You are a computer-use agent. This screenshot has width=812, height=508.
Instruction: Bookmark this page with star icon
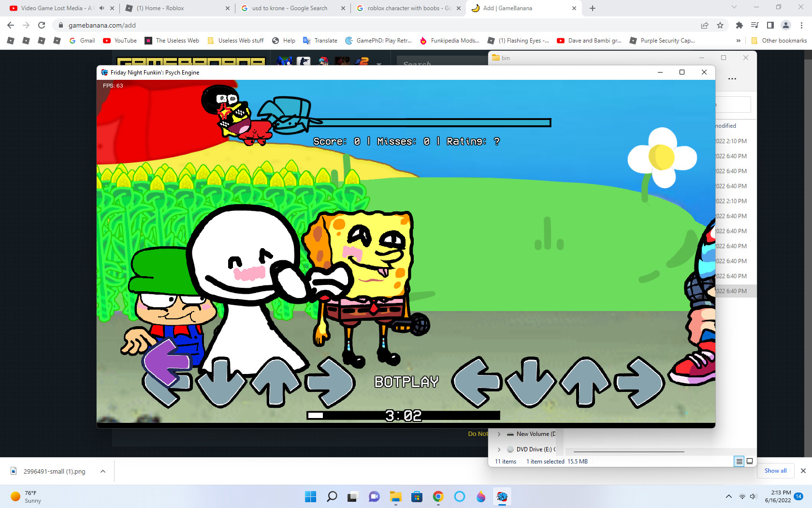[x=720, y=25]
